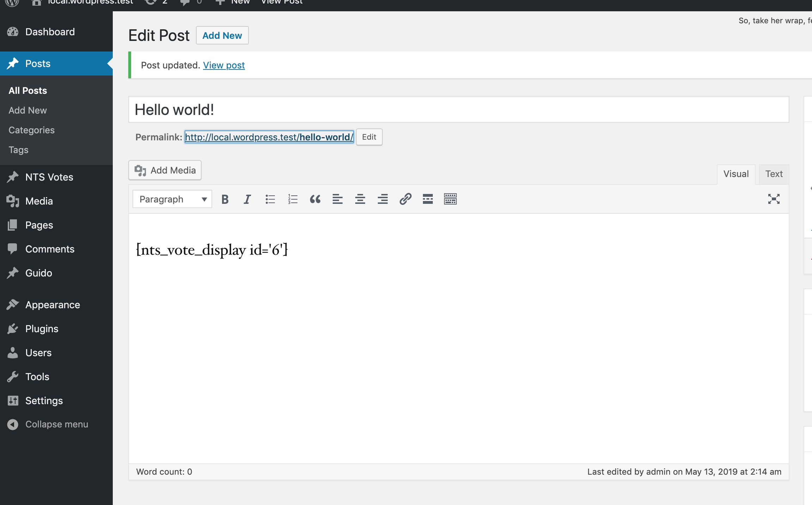Open the Categories submenu item

(31, 130)
